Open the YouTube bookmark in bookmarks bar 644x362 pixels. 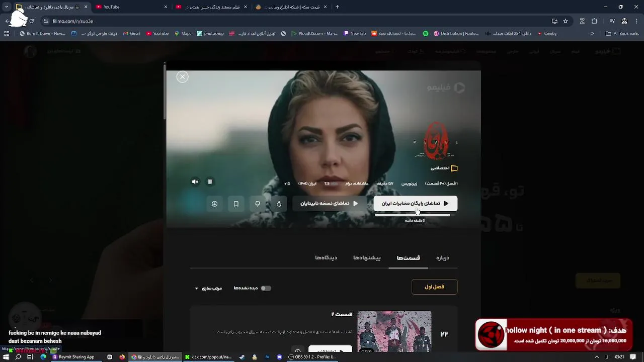[157, 34]
